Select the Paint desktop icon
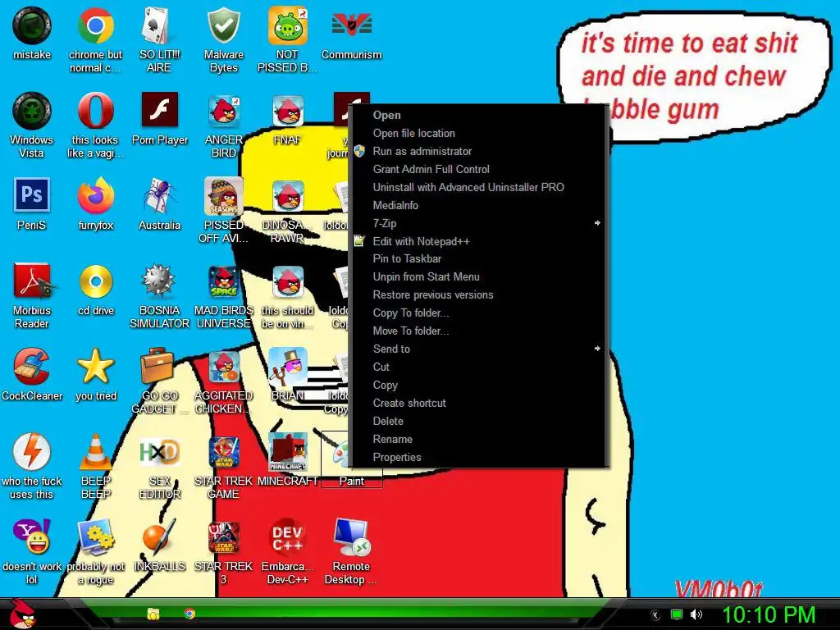This screenshot has height=630, width=840. 351,459
